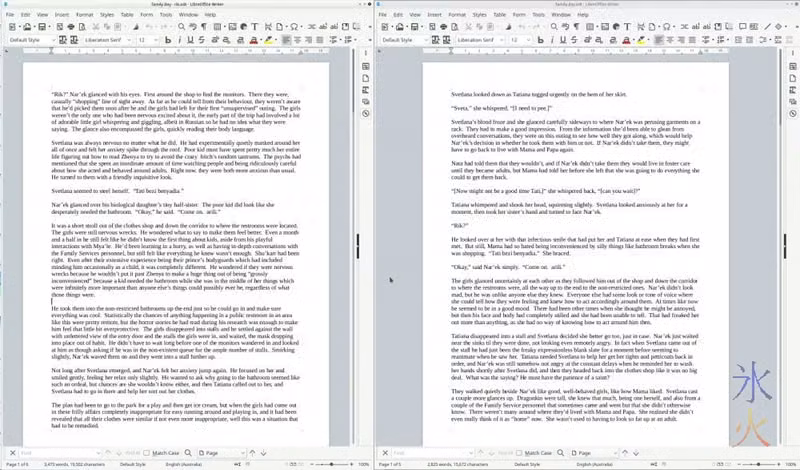
Task: Align left icon in left window
Action: coord(286,40)
